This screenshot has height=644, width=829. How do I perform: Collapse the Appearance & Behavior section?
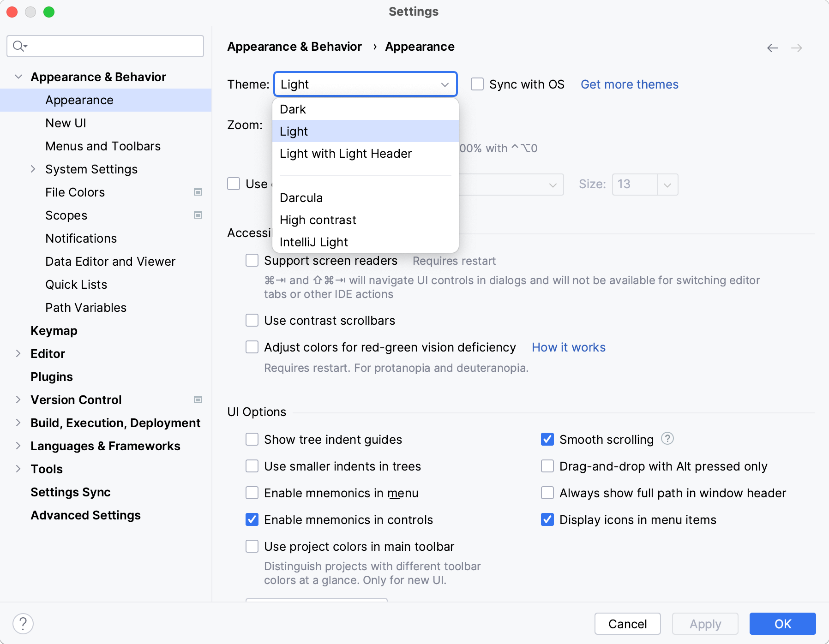(x=18, y=77)
